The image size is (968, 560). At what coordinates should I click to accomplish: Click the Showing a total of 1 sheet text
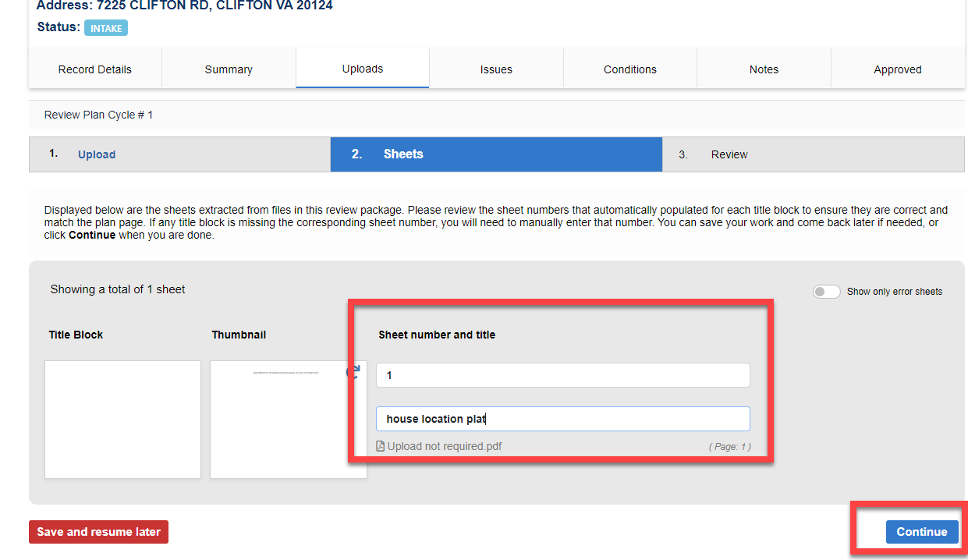(x=118, y=289)
